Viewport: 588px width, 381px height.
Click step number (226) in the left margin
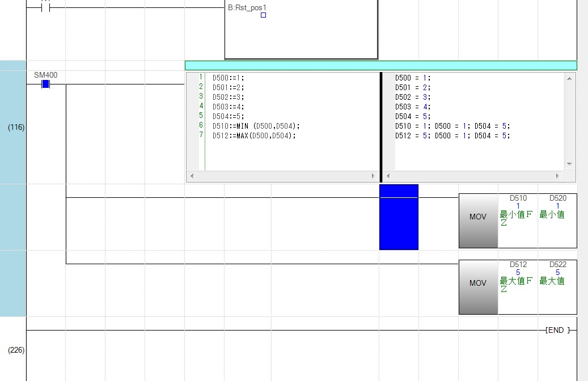16,350
